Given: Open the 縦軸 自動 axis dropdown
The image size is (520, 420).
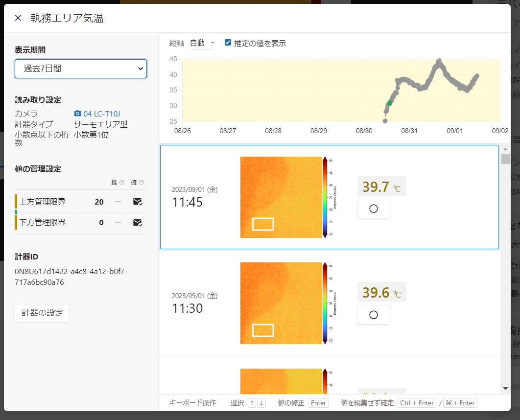Looking at the screenshot, I should tap(202, 43).
